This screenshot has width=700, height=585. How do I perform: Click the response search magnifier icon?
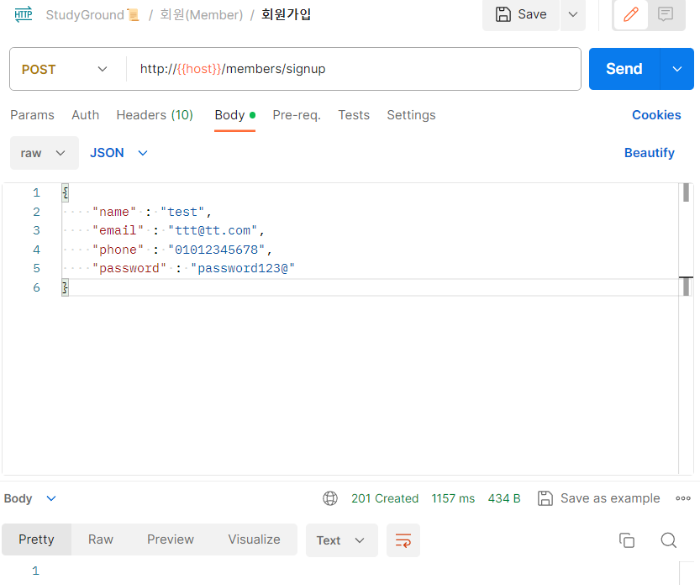668,540
